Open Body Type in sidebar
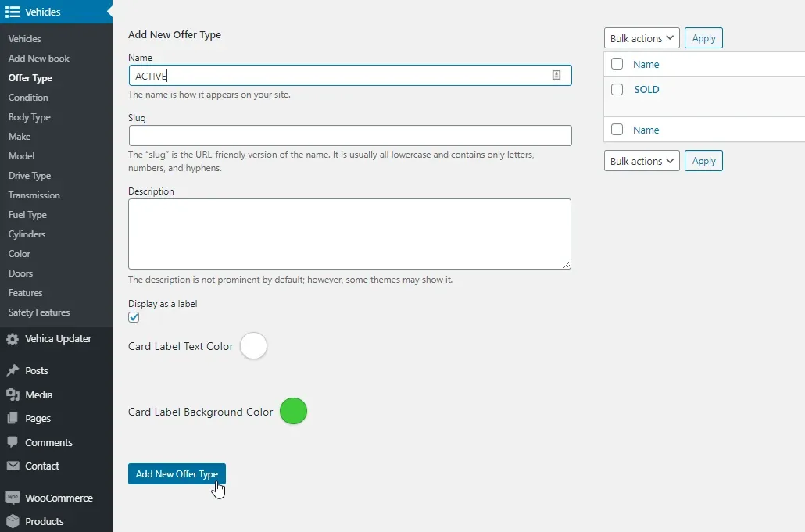The image size is (805, 532). click(29, 117)
